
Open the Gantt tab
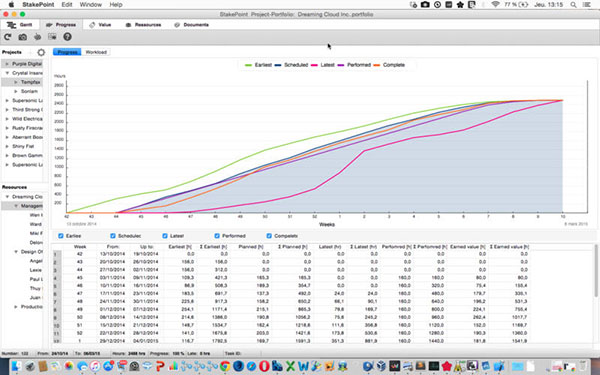point(20,24)
